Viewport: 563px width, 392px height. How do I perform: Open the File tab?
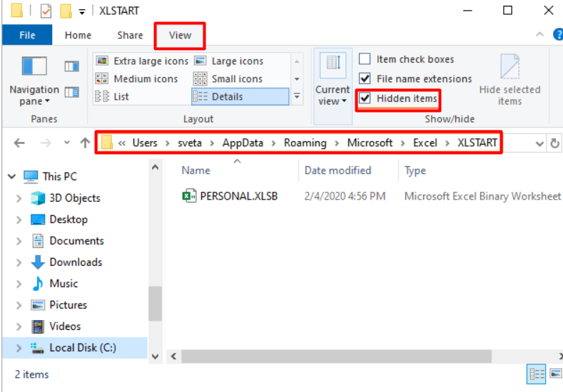pos(27,35)
